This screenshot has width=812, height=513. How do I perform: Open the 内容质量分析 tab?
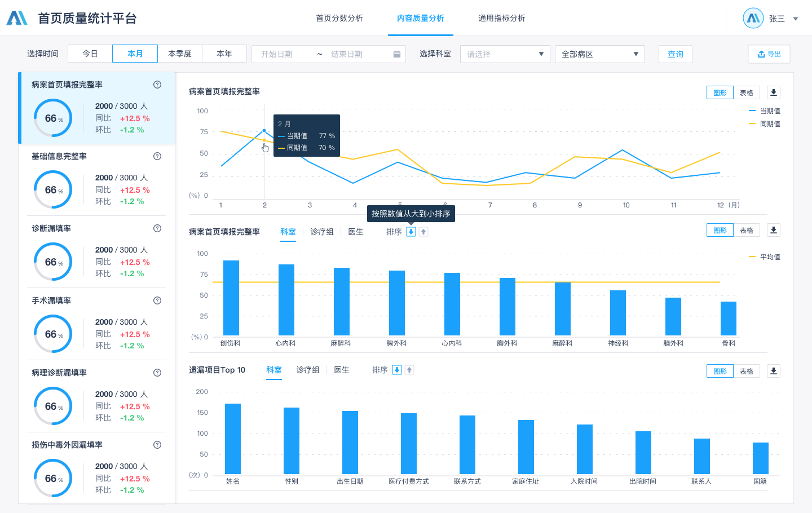(x=421, y=18)
